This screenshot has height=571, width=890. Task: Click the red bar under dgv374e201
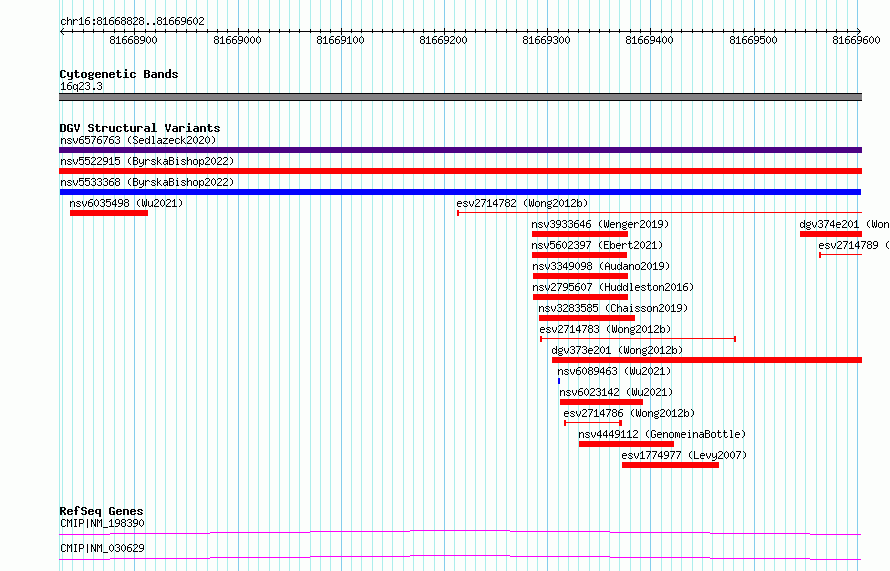click(831, 234)
